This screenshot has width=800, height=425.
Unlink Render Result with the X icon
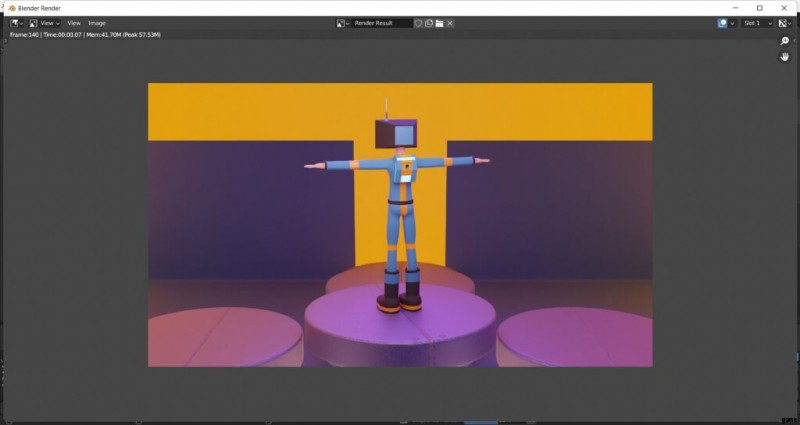point(450,23)
